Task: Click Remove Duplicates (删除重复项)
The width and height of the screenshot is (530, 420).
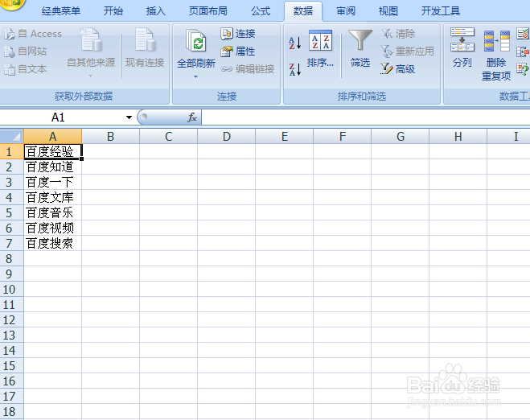Action: click(496, 55)
